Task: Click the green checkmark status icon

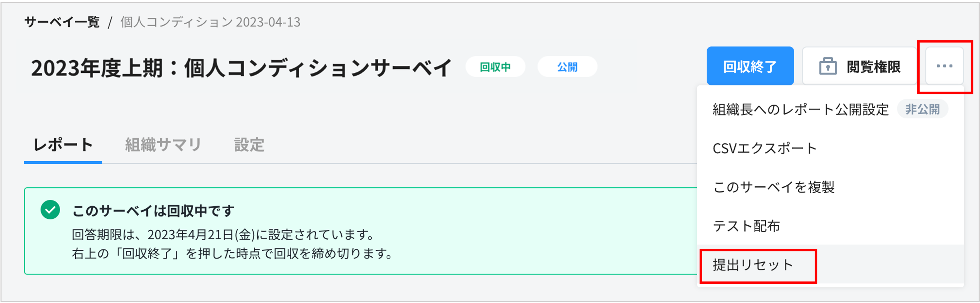Action: click(50, 210)
